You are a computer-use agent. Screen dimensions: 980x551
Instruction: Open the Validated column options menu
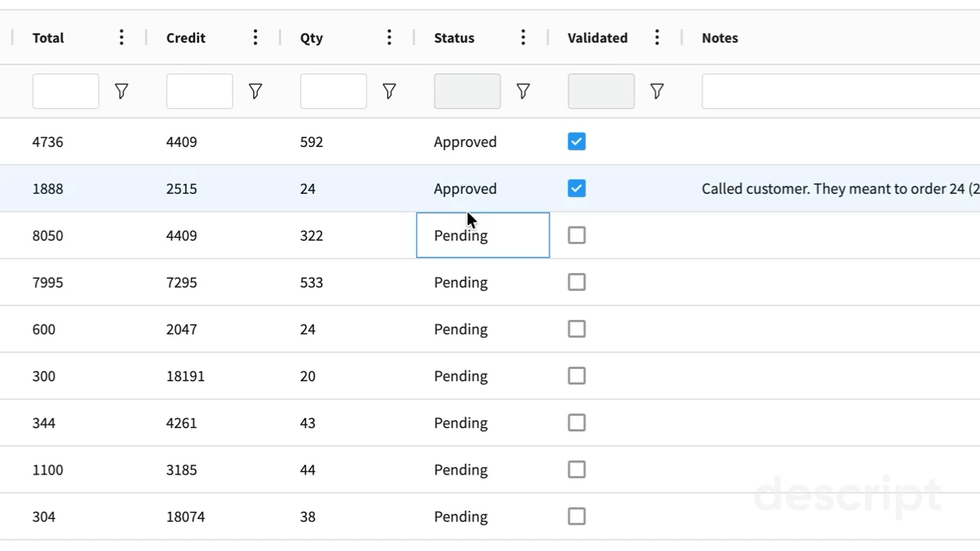[x=657, y=37]
